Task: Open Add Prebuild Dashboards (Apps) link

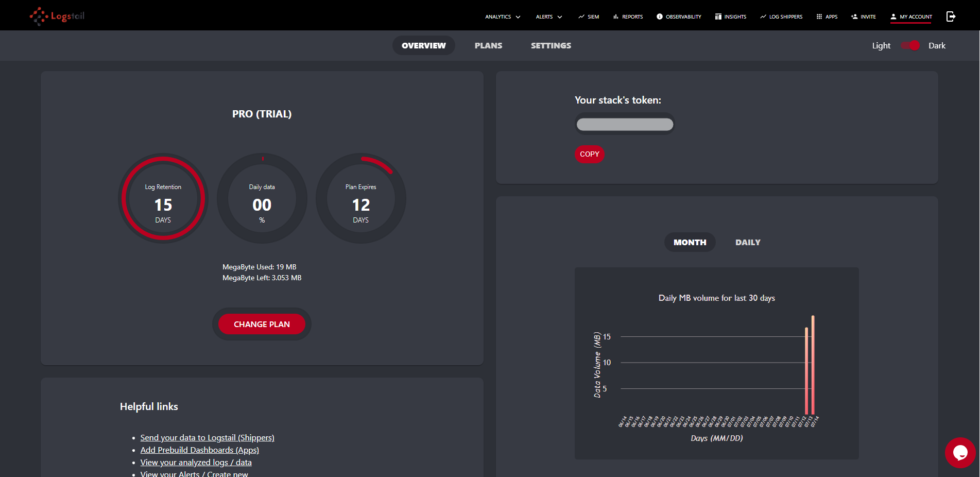Action: 200,450
